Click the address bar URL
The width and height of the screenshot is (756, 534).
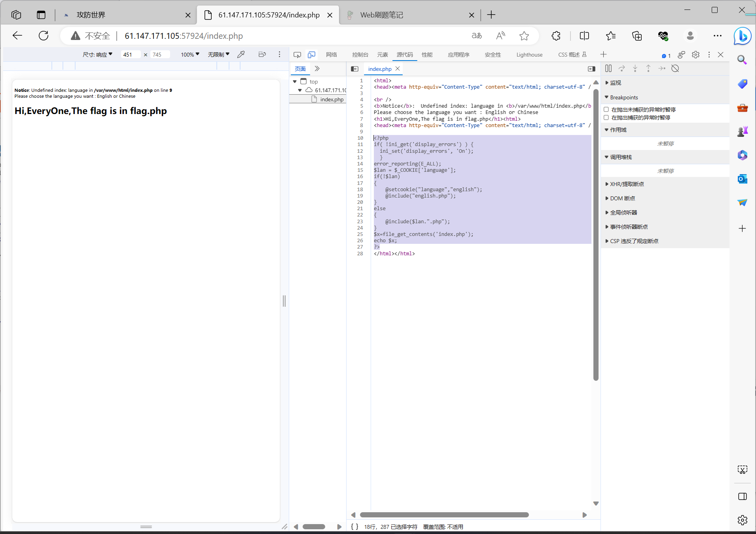pyautogui.click(x=184, y=36)
